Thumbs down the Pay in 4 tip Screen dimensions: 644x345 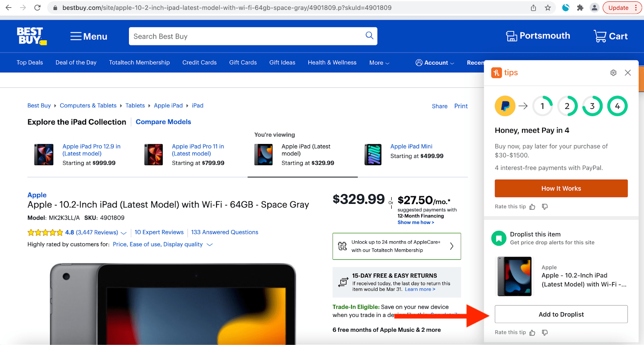545,207
